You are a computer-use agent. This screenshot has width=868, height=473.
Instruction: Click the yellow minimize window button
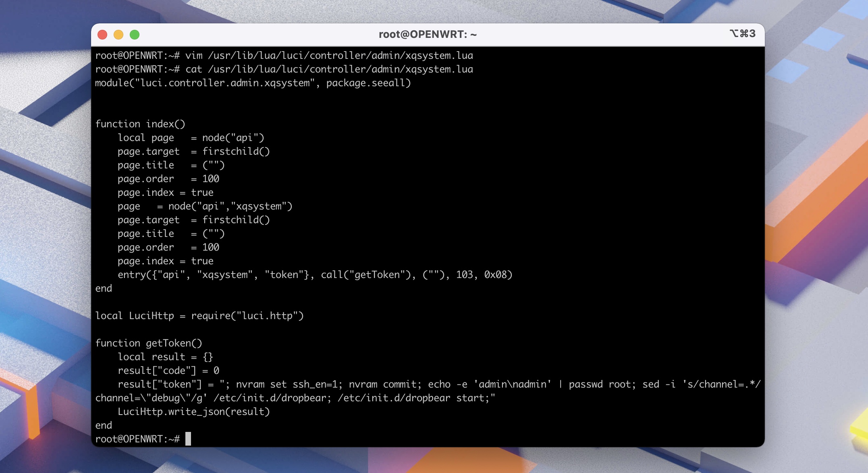(x=118, y=35)
